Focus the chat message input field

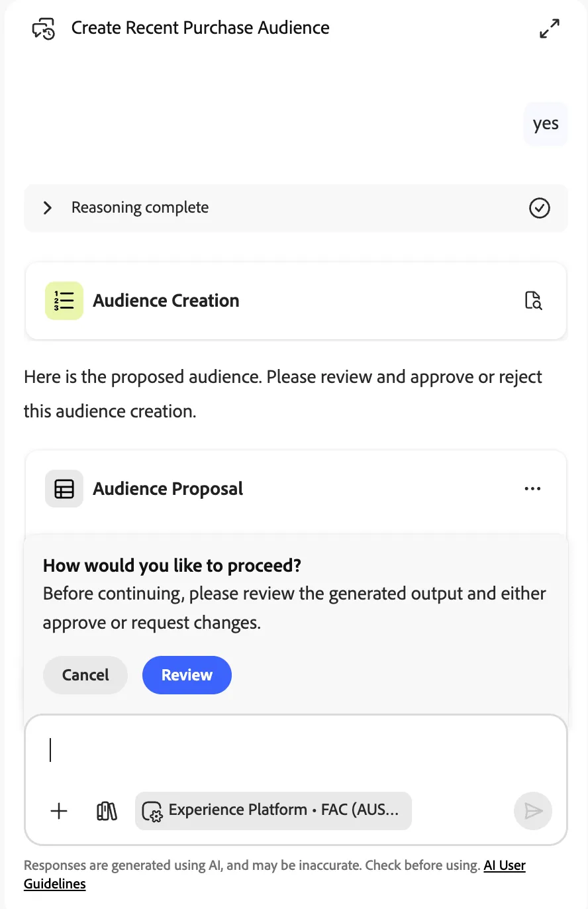295,751
